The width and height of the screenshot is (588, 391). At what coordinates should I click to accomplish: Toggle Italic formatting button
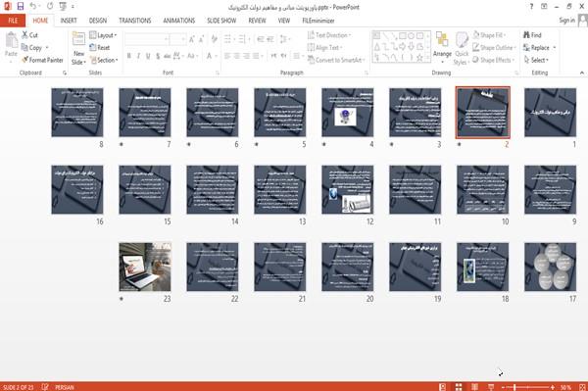point(138,56)
